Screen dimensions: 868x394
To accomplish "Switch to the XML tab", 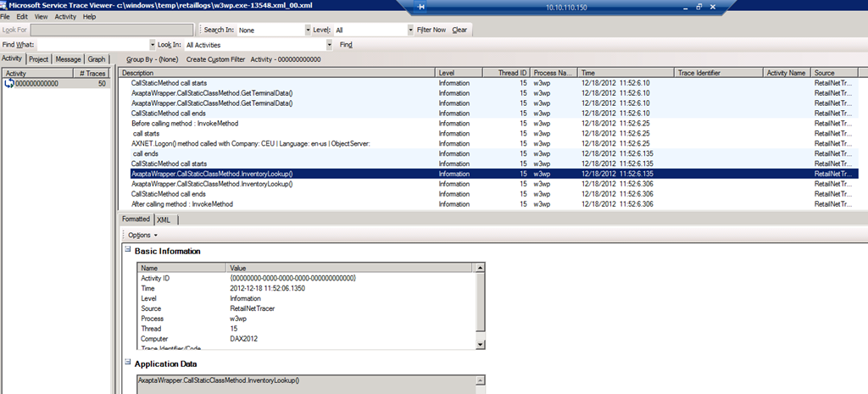I will tap(164, 219).
